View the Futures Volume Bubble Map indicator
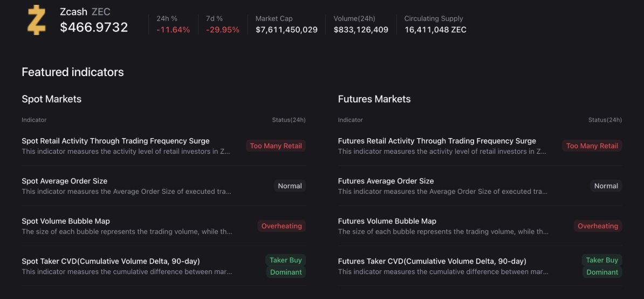The width and height of the screenshot is (644, 299). point(387,221)
